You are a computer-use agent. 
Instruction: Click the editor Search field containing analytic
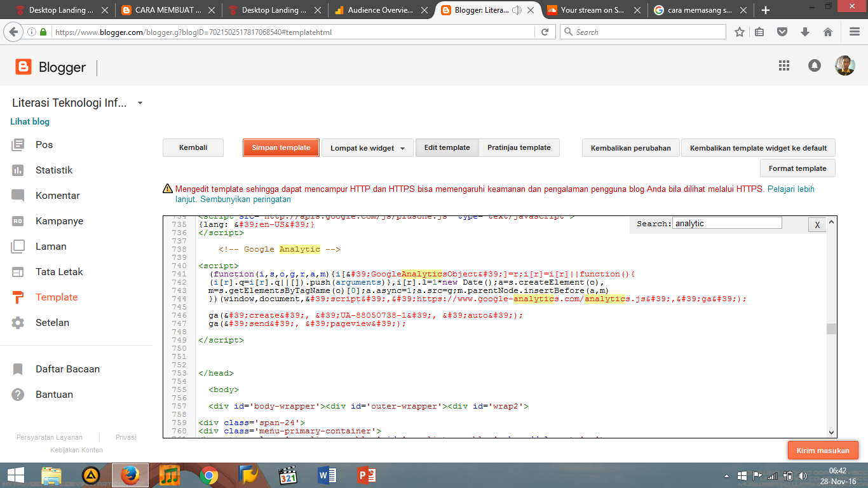(727, 223)
